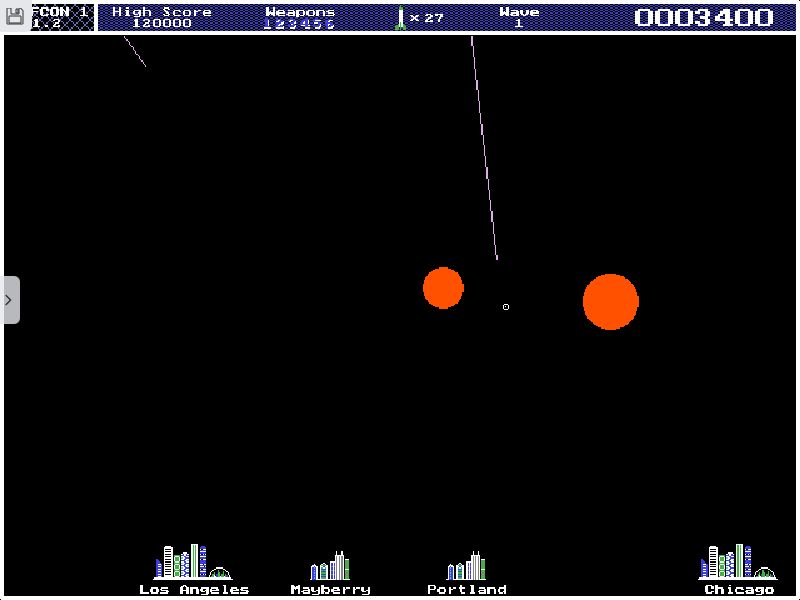Click the Chicago name label
This screenshot has height=600, width=800.
(739, 590)
